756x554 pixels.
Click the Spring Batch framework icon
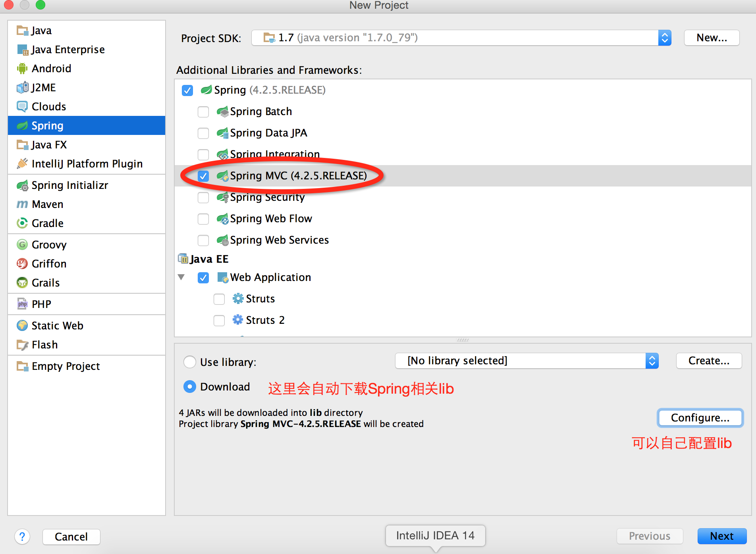(x=223, y=112)
